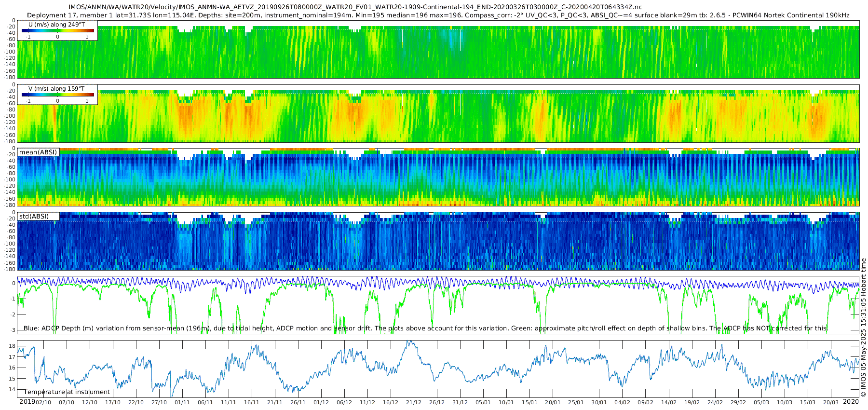Screen dimensions: 868x410
Task: Click the 'U (m/s) along 249°T' legend title
Action: click(x=57, y=24)
